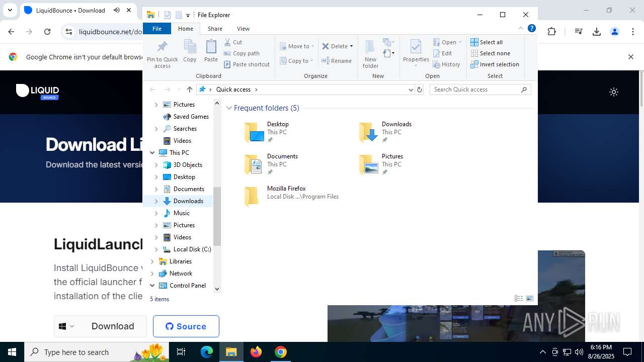
Task: Open the Open command dropdown arrow
Action: [x=460, y=42]
